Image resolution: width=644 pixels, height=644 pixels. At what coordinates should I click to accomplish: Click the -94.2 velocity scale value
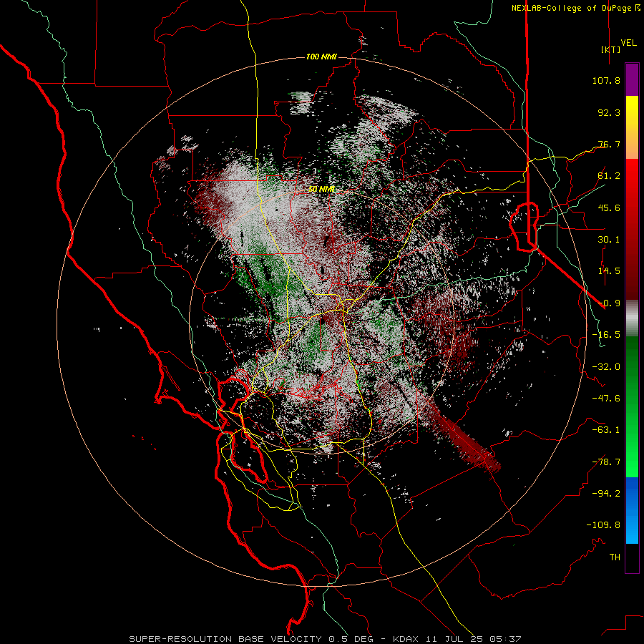pos(606,494)
